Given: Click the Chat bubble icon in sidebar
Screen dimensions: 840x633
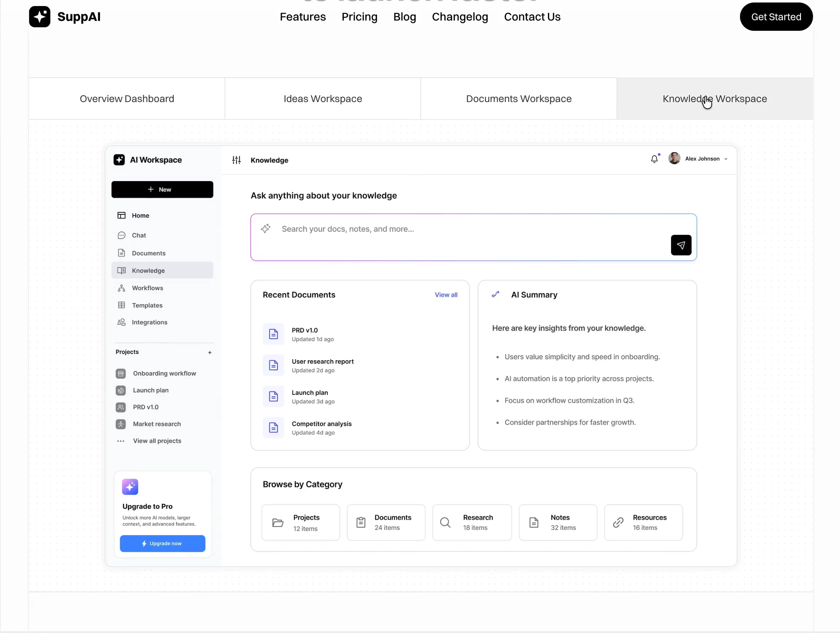Looking at the screenshot, I should pos(121,235).
